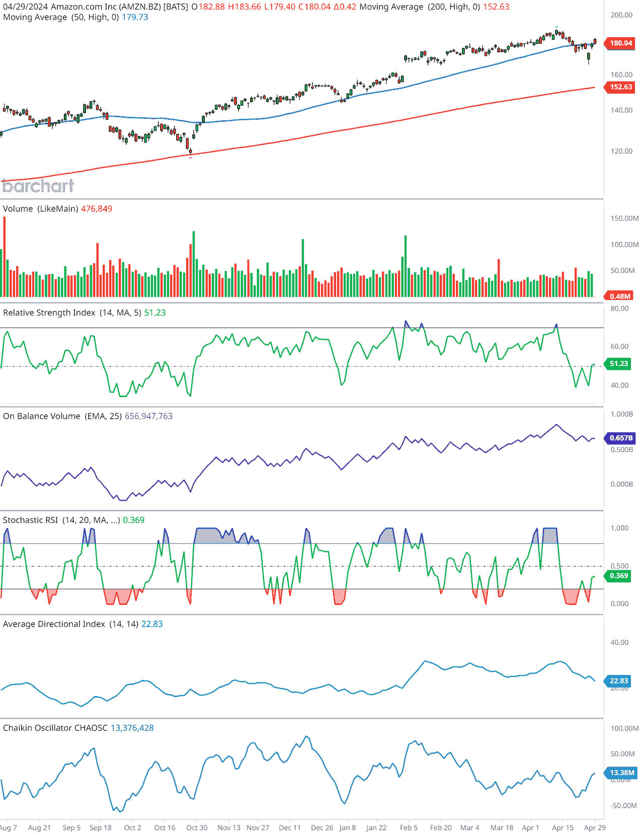
Task: Click the Volume (LikeMain) label
Action: (41, 209)
